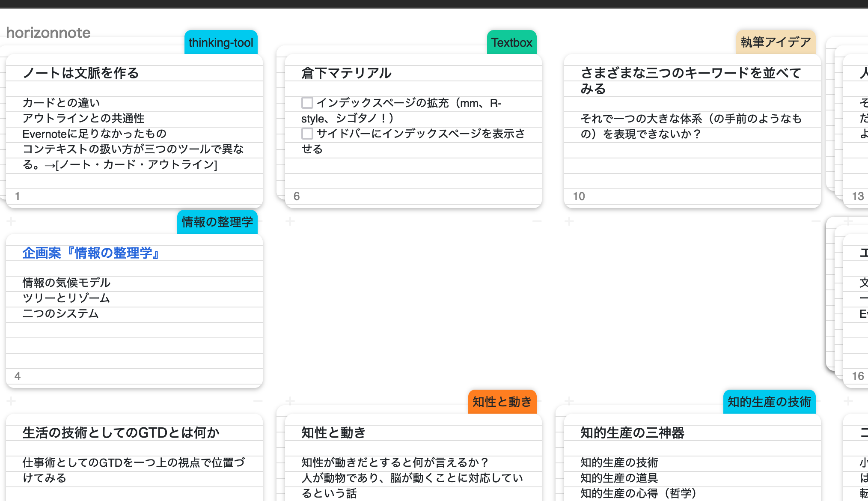Click the plus icon near the bottom-right card stack
The image size is (868, 501).
[847, 401]
